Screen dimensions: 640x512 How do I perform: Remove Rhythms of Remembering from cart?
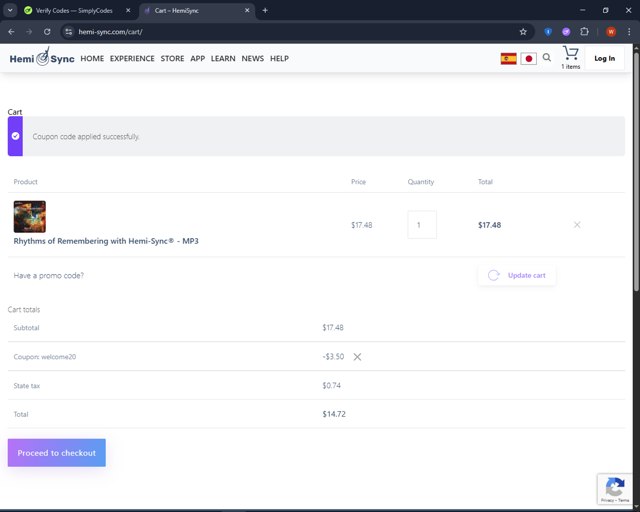coord(577,225)
